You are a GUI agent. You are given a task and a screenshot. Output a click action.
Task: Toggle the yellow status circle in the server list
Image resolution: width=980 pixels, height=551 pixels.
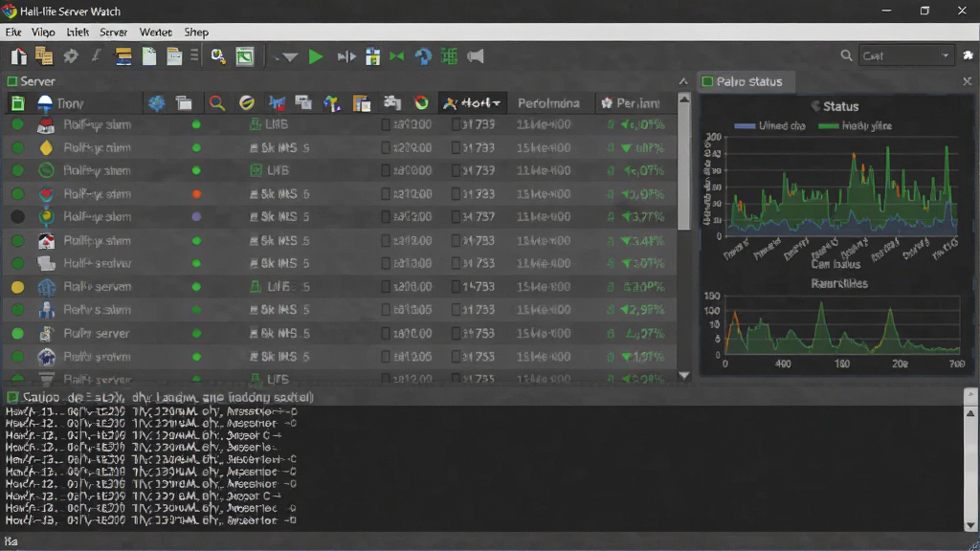coord(17,287)
